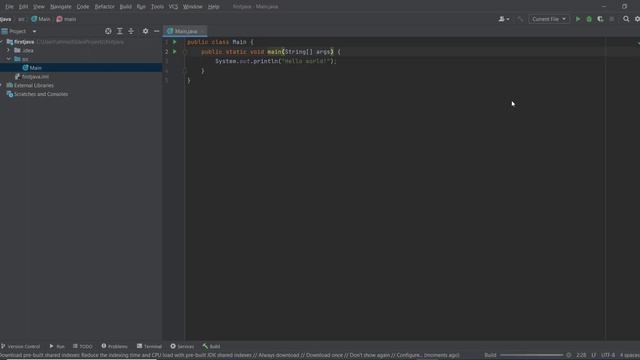Image resolution: width=640 pixels, height=360 pixels.
Task: Open the VCS menu
Action: click(x=173, y=7)
